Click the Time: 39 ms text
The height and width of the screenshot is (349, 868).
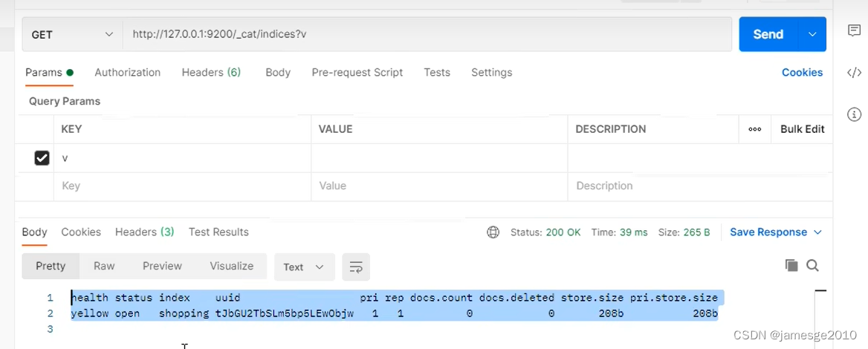[x=619, y=232]
